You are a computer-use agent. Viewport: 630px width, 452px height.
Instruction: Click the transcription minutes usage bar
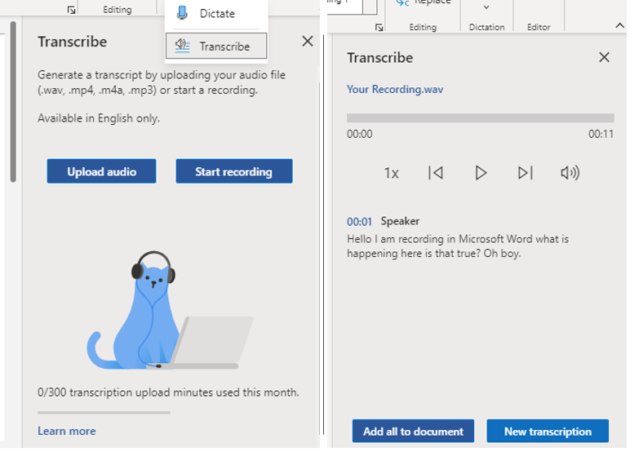pos(104,412)
